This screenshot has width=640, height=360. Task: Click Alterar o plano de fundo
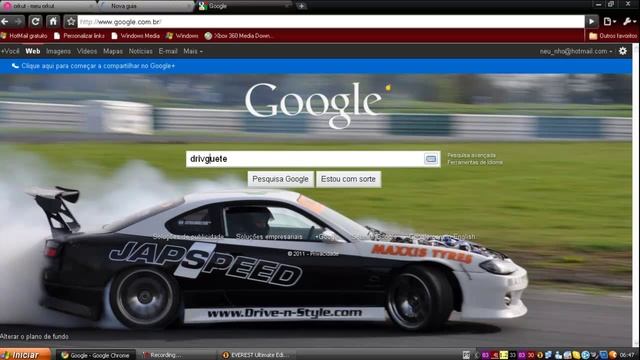coord(34,336)
